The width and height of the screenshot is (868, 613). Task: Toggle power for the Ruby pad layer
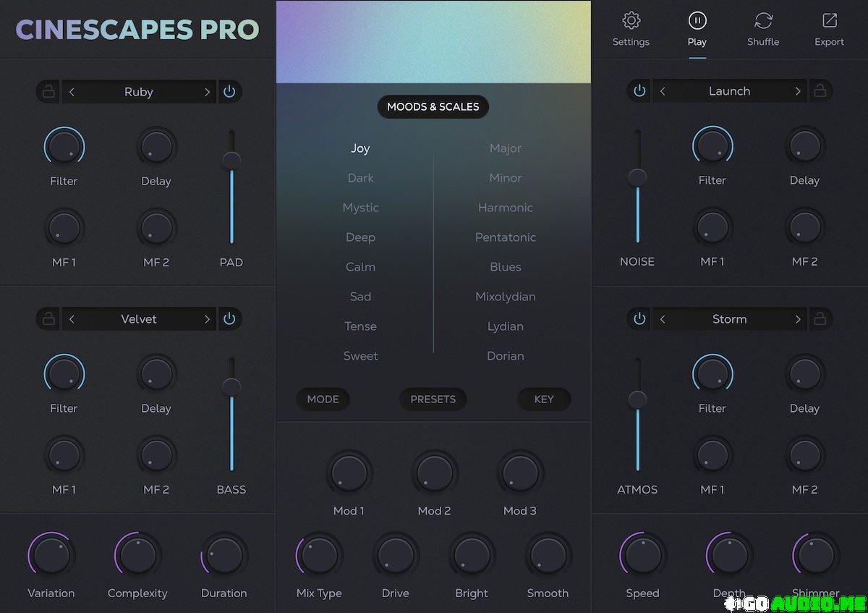(229, 92)
